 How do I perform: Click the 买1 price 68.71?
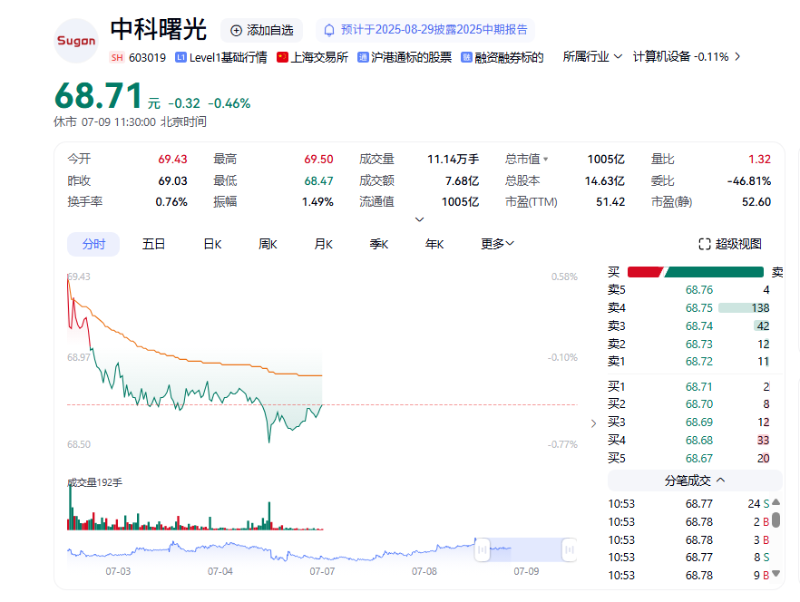[699, 387]
